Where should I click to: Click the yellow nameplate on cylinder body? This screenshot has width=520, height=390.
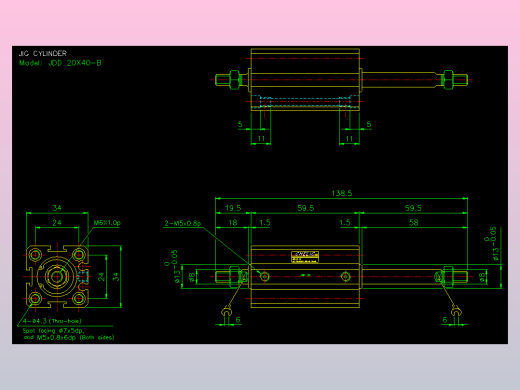(x=305, y=257)
